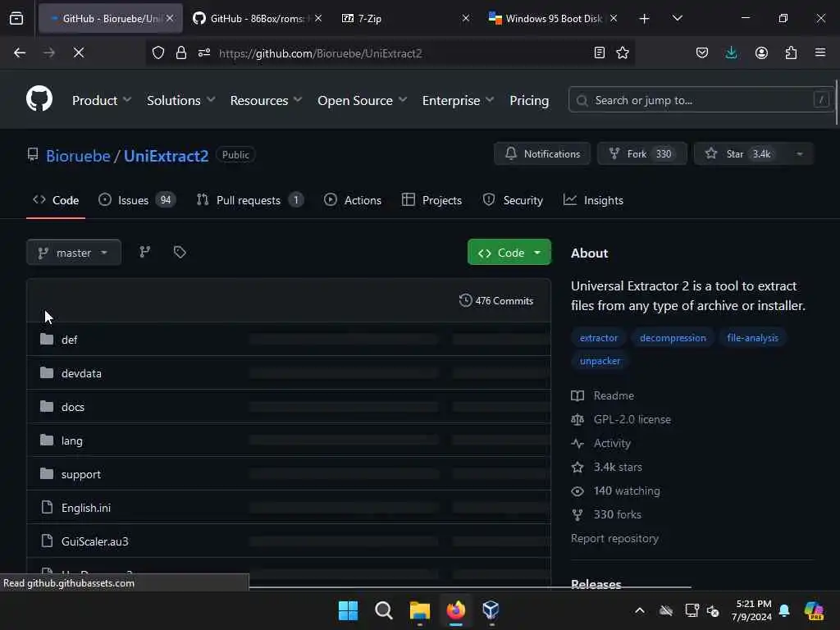Expand the Product navigation menu
The height and width of the screenshot is (630, 840).
coord(102,100)
